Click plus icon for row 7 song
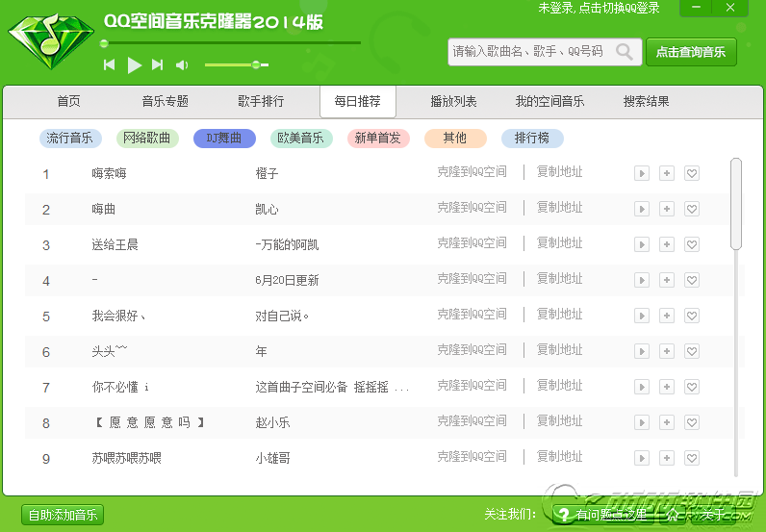Screen dimensions: 766x532 pos(667,388)
